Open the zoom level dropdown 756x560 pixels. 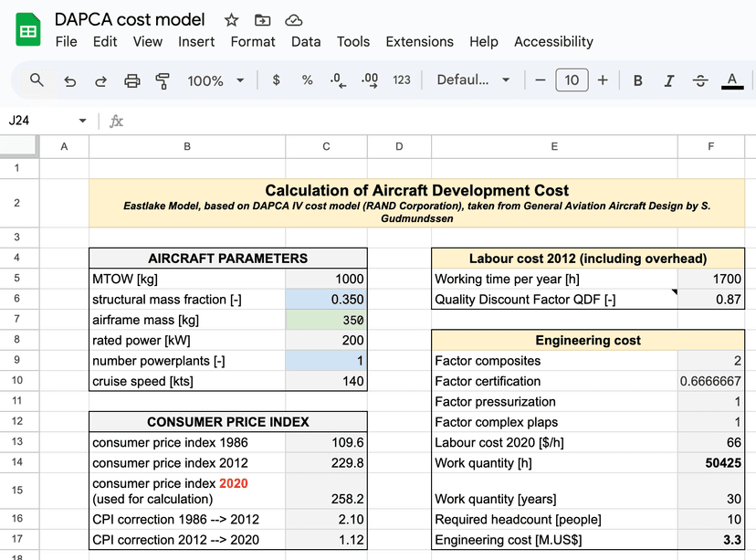pos(215,80)
